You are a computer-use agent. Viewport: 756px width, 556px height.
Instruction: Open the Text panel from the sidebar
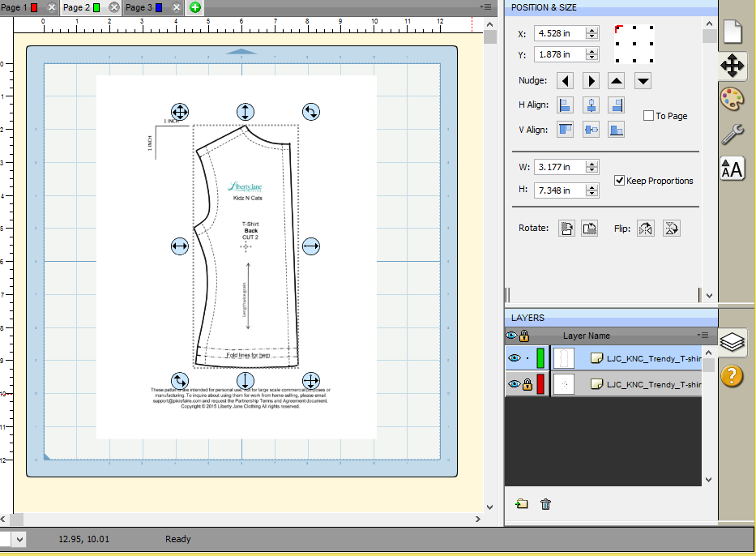[732, 169]
